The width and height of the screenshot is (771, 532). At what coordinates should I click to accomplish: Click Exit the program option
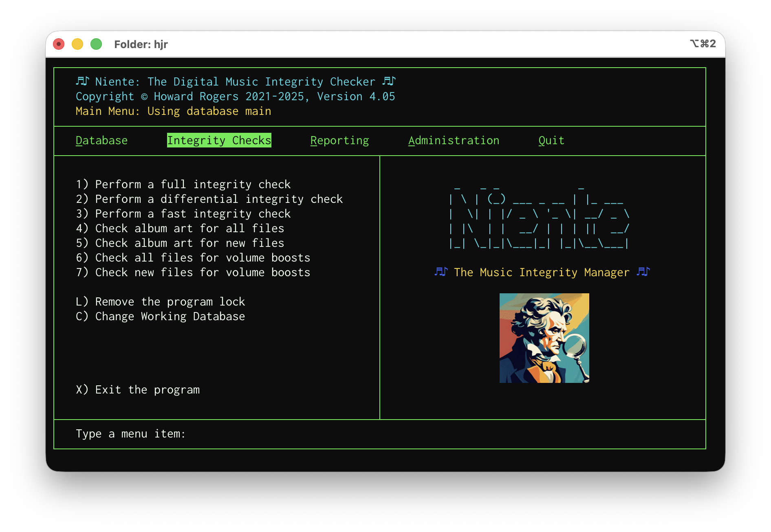(x=137, y=390)
